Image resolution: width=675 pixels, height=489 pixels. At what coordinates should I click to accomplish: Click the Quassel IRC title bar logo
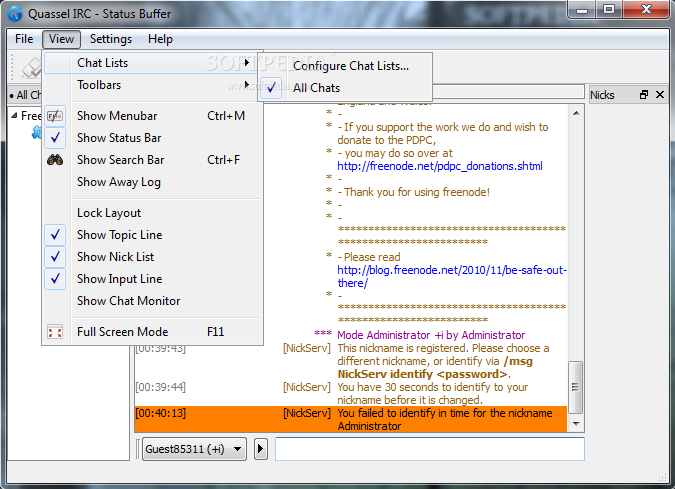point(15,14)
